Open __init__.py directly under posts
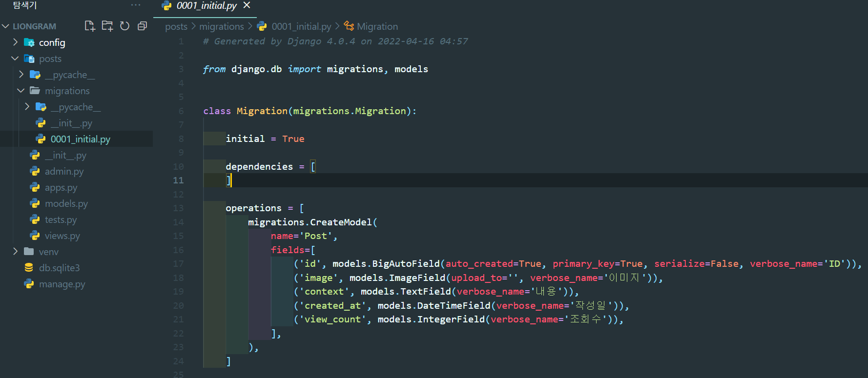 point(76,155)
